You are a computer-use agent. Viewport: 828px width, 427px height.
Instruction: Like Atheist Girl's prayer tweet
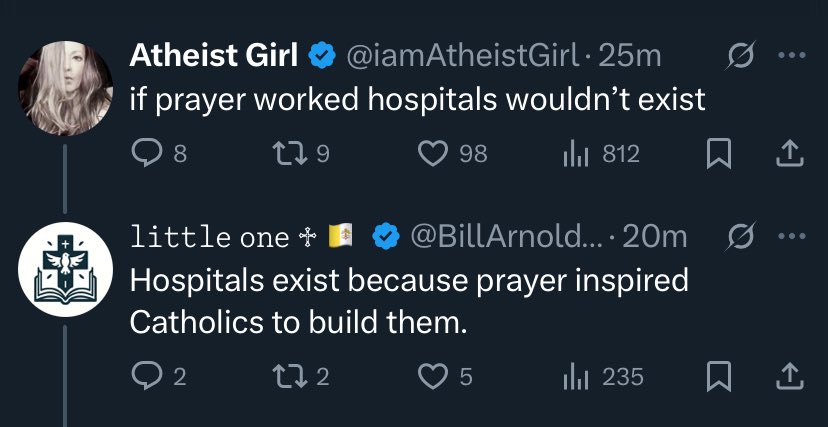pos(432,153)
